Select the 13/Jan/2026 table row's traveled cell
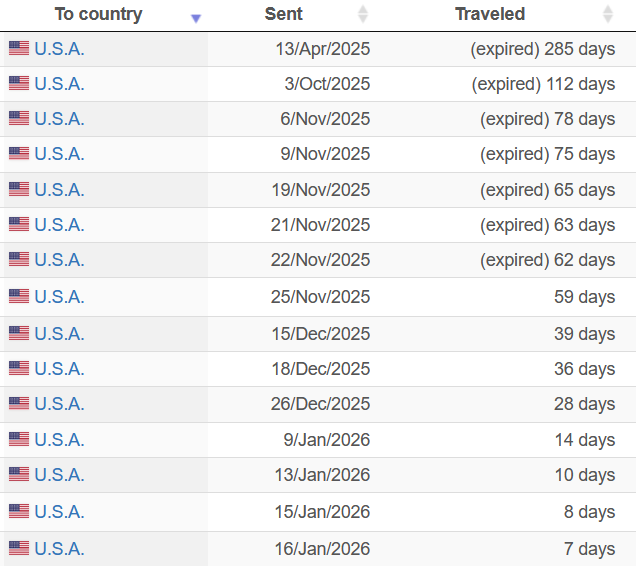This screenshot has height=566, width=636. point(585,475)
